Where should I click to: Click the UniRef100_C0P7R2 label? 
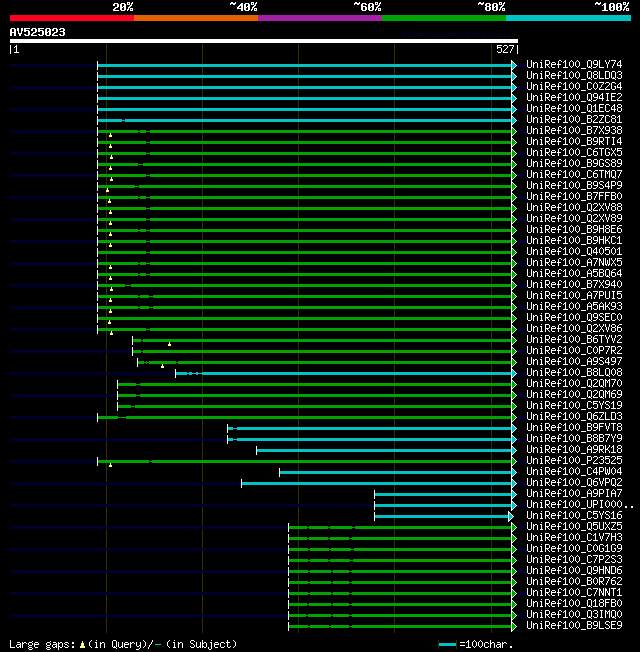click(x=574, y=351)
